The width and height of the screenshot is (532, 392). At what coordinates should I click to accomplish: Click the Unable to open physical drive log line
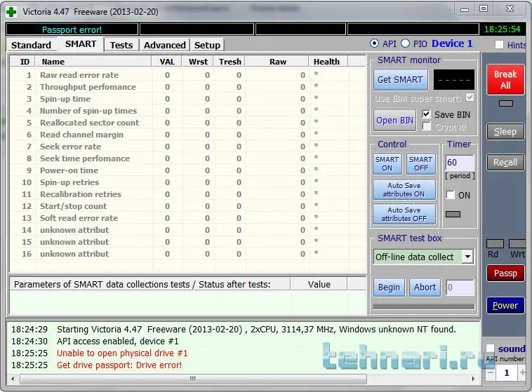(122, 353)
